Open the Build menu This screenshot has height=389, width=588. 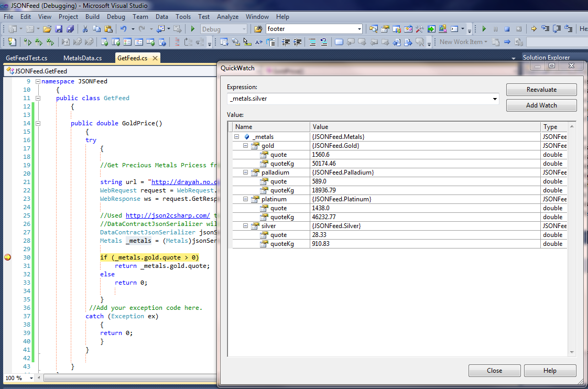[x=92, y=17]
